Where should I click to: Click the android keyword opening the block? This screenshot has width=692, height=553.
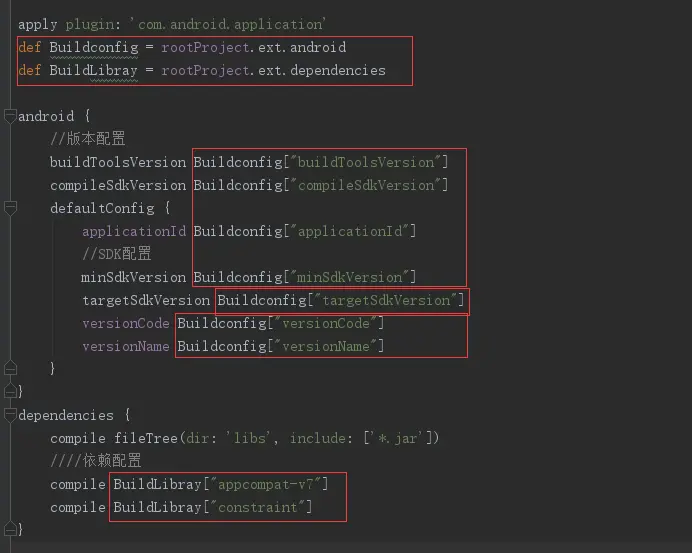(x=46, y=116)
